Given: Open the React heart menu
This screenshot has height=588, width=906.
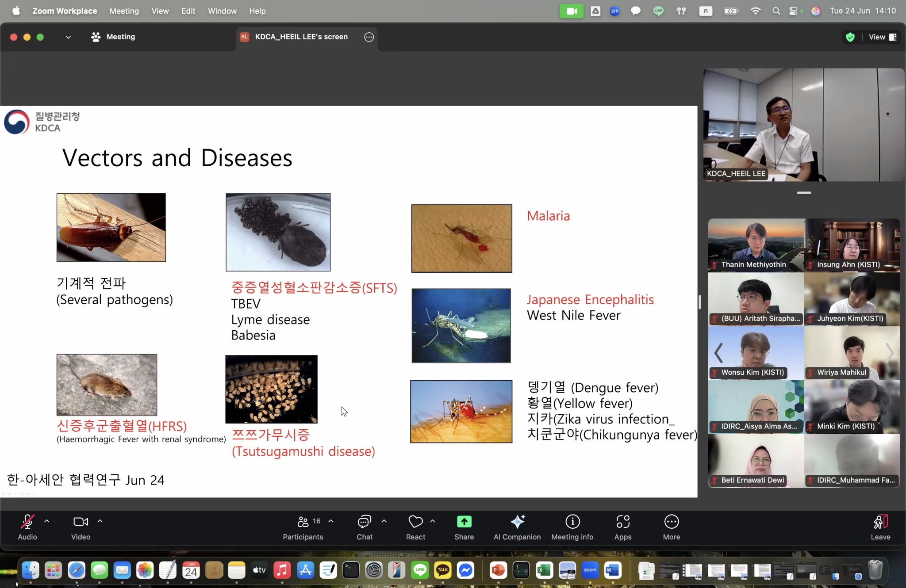Looking at the screenshot, I should pyautogui.click(x=415, y=527).
